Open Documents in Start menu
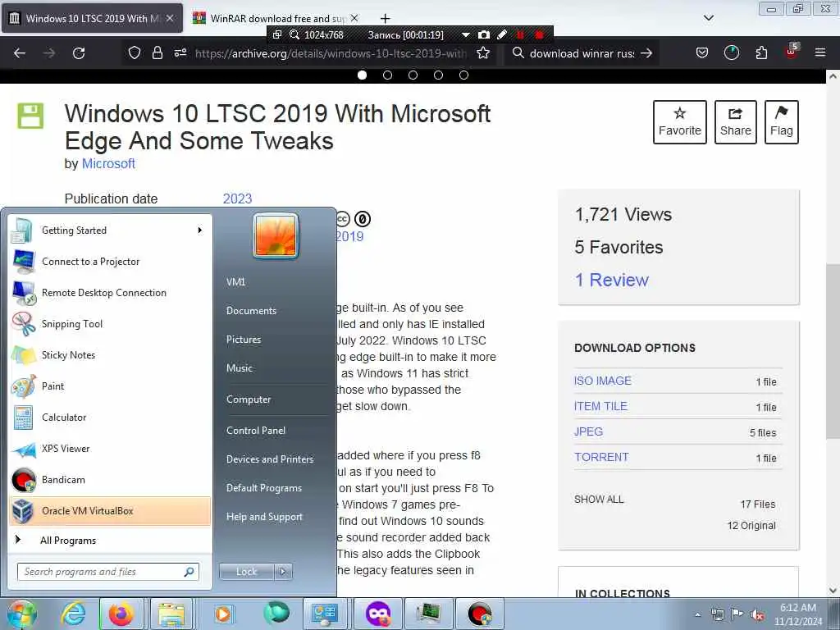 pyautogui.click(x=251, y=311)
